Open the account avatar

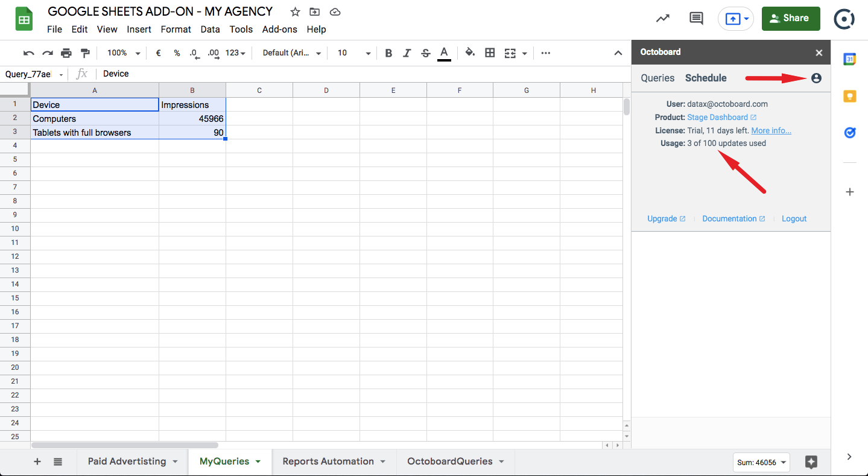(844, 19)
